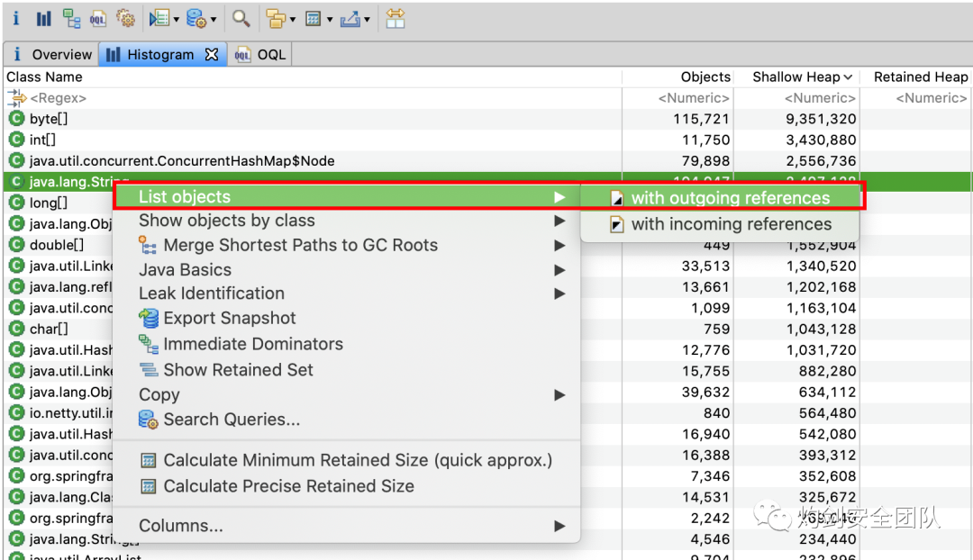Choose with incoming references
973x560 pixels.
pyautogui.click(x=721, y=224)
